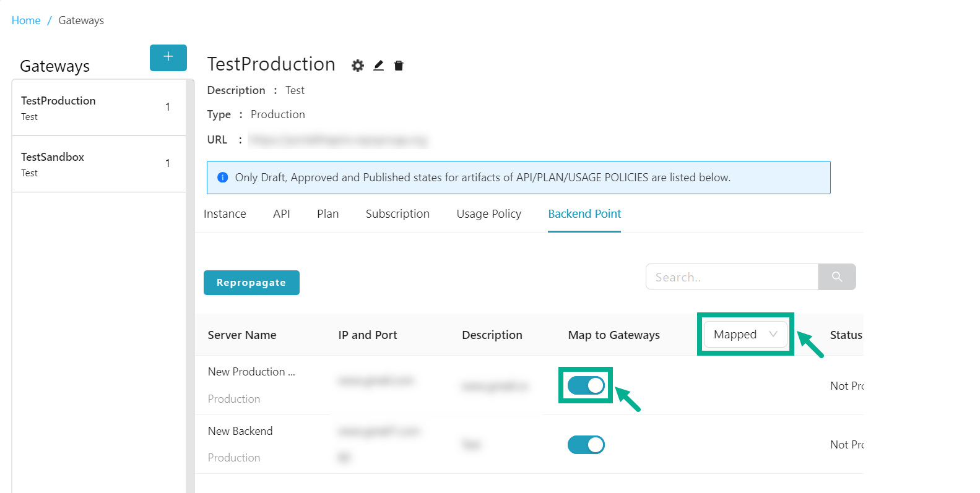Click the New Backend server name
Viewport: 980px width, 493px height.
240,431
